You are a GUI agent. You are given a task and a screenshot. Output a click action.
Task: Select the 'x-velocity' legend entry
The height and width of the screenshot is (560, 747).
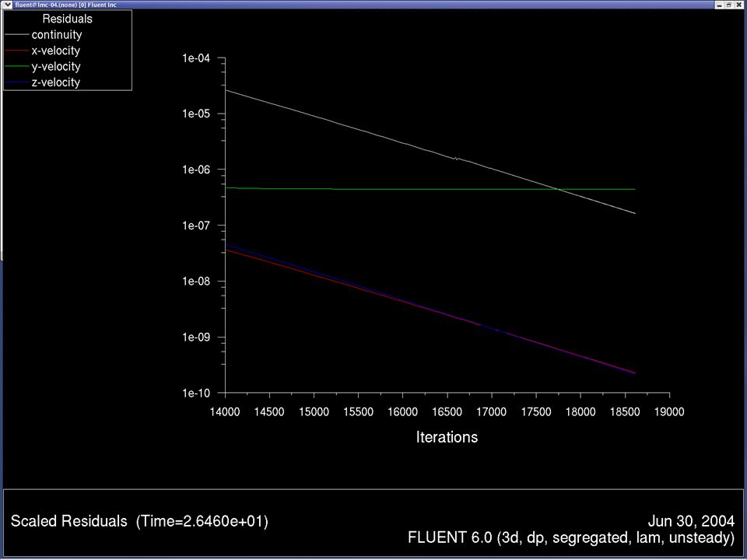point(56,51)
